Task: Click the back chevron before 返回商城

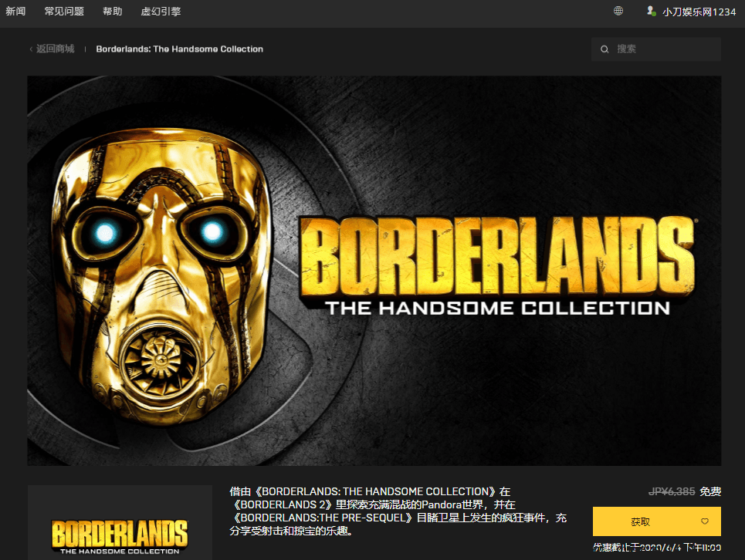Action: [31, 49]
